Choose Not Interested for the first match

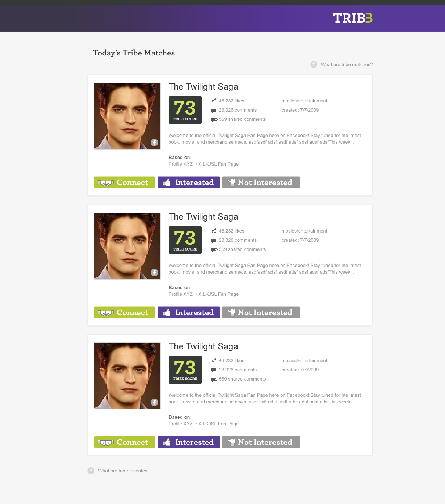click(x=261, y=183)
